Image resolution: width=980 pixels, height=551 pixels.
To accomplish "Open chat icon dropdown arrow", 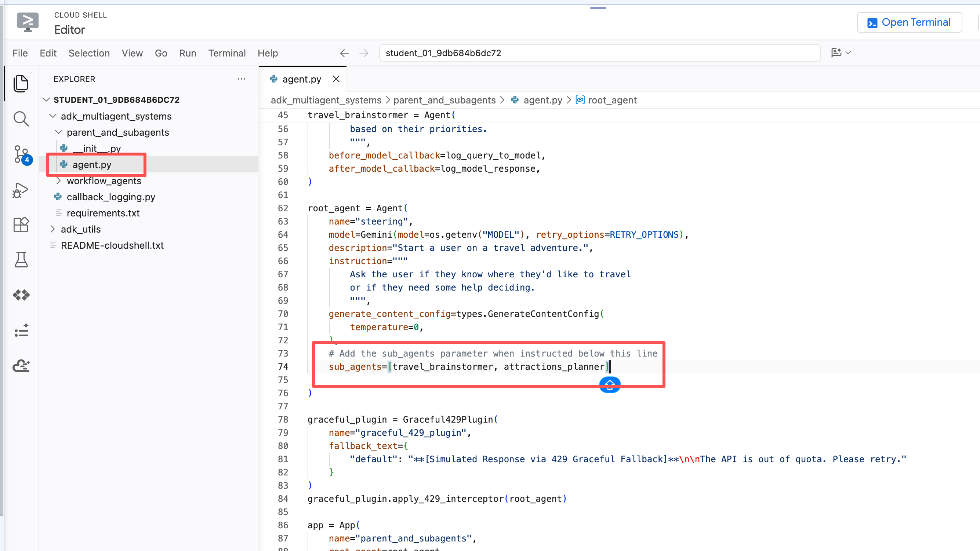I will coord(848,53).
